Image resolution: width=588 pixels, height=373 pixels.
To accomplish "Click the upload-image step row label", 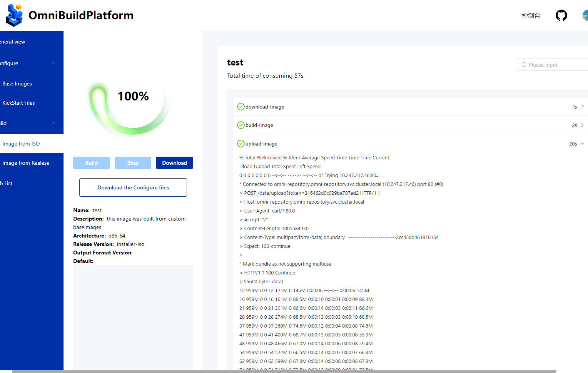I will (261, 144).
